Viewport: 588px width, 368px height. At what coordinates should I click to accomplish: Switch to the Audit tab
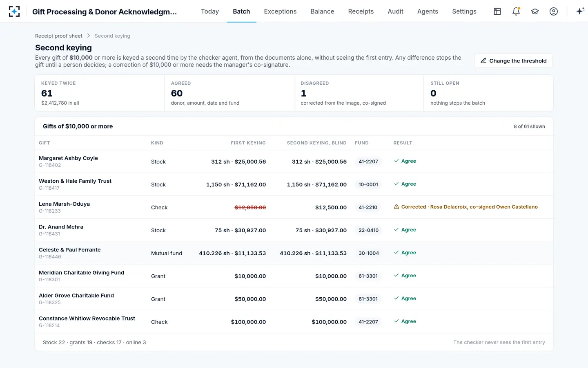coord(395,11)
